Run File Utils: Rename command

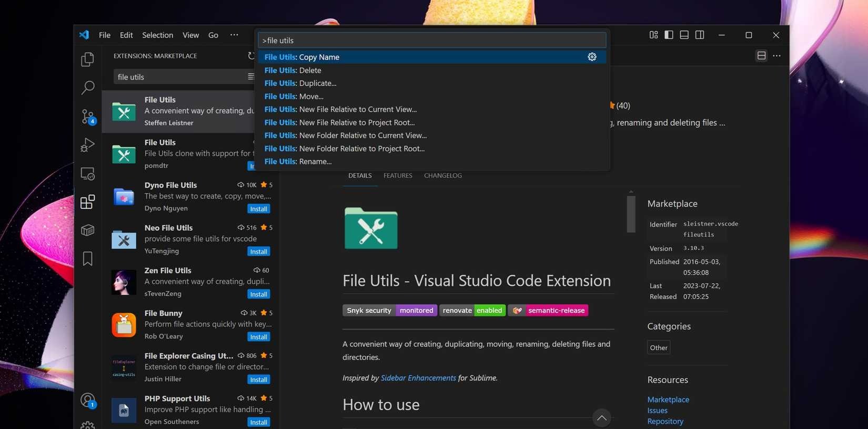click(432, 162)
